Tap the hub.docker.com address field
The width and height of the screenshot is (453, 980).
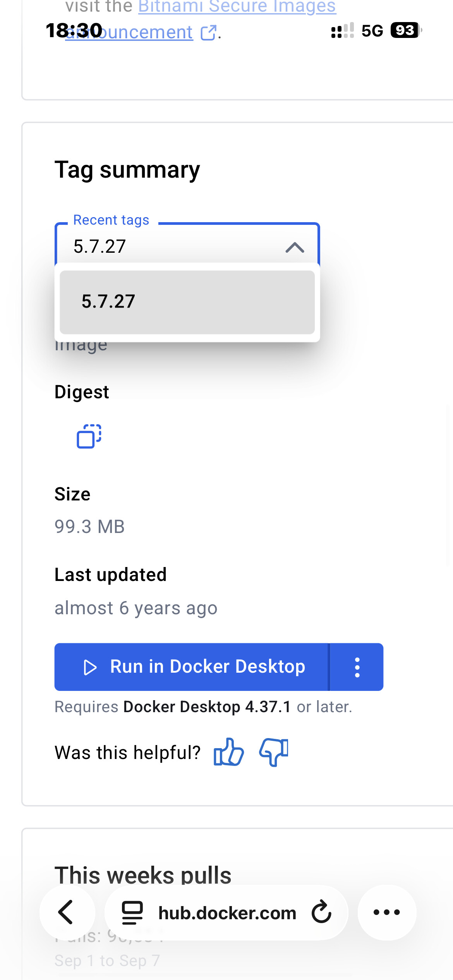click(x=226, y=912)
